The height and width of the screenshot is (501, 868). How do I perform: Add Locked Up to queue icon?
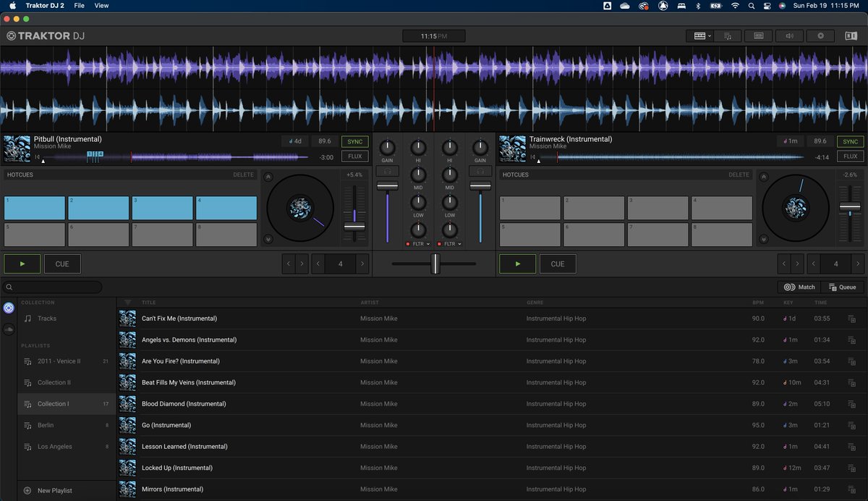(851, 468)
